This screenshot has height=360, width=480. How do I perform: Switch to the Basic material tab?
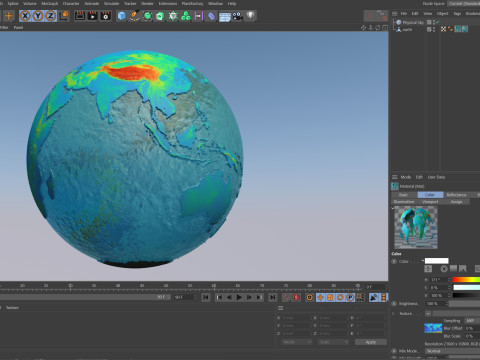(x=404, y=195)
